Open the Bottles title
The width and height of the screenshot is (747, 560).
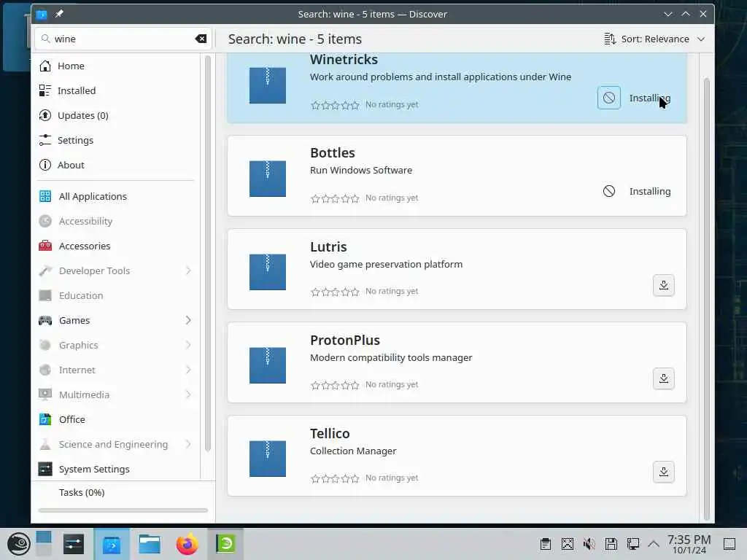tap(333, 153)
